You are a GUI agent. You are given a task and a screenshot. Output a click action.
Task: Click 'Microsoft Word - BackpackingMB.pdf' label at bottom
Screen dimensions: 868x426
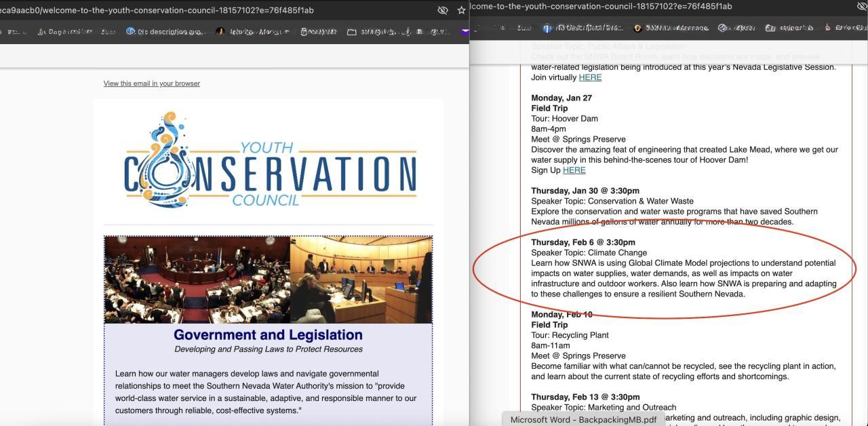coord(583,419)
